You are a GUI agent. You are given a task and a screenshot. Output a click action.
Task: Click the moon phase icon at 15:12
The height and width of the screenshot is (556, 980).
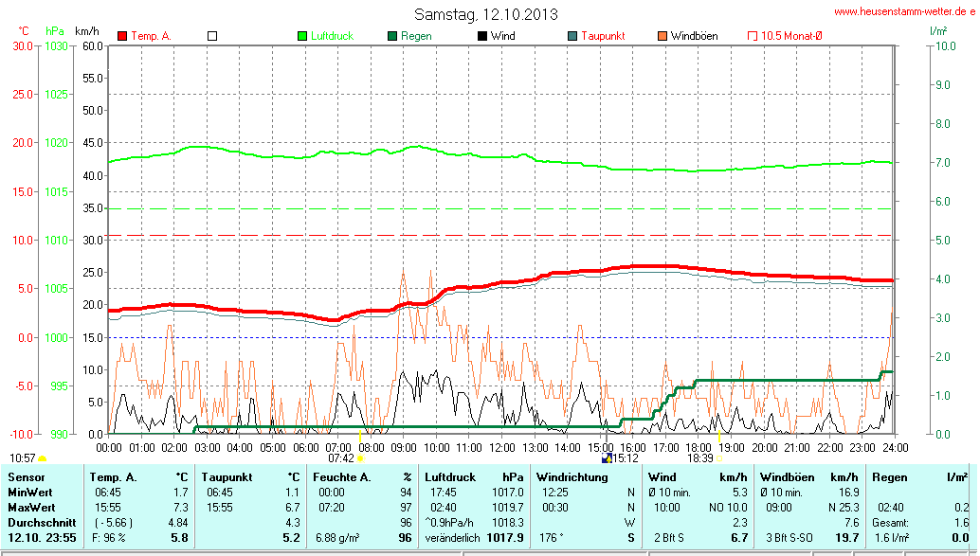tap(607, 458)
